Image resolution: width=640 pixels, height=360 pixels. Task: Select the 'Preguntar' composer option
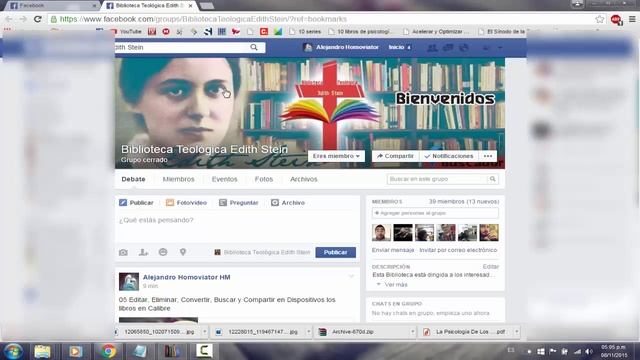[239, 203]
